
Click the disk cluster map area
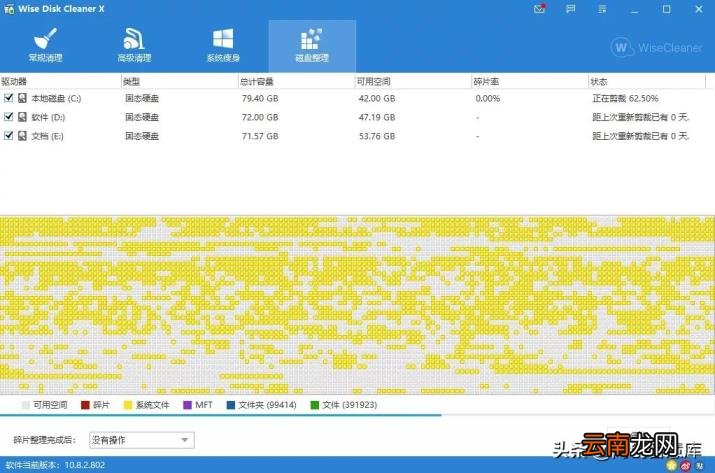coord(358,305)
